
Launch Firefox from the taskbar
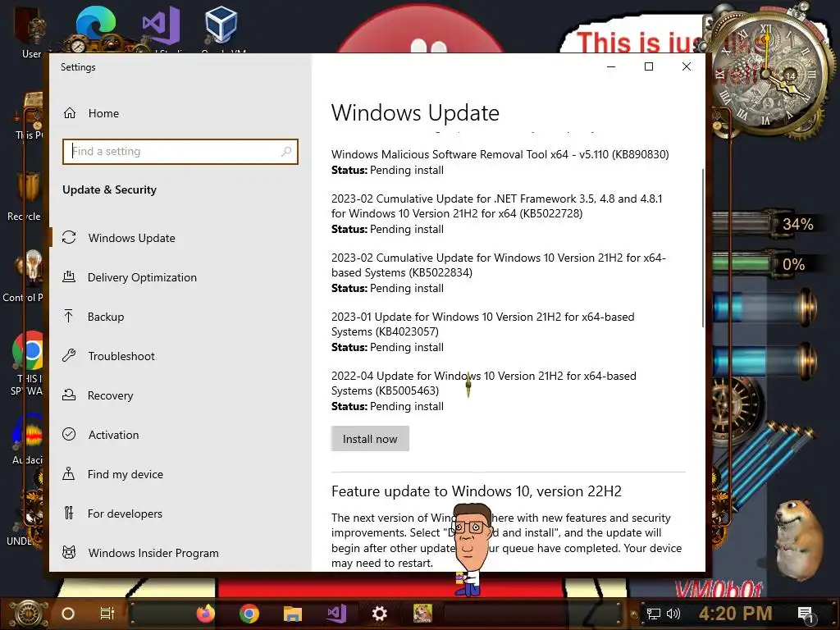[x=206, y=613]
